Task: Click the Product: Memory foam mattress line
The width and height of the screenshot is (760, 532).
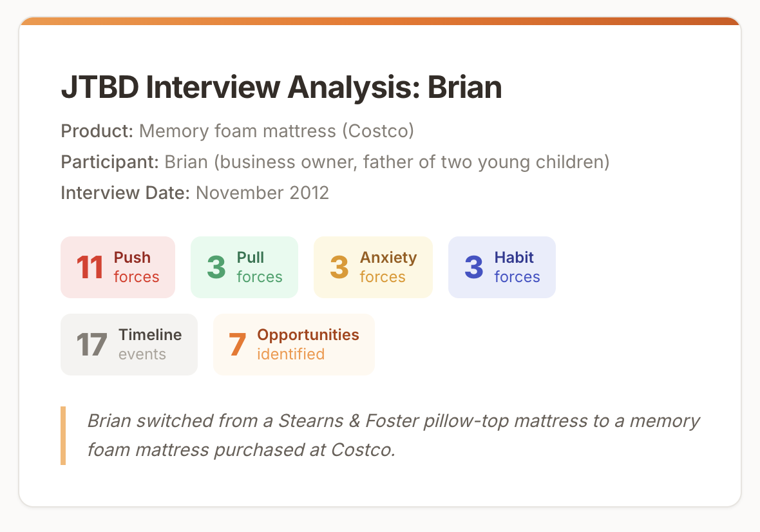Action: tap(238, 131)
